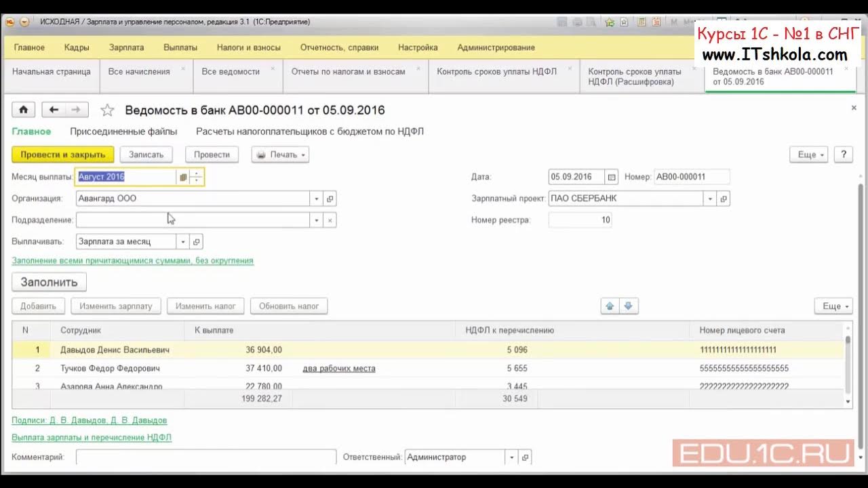Image resolution: width=868 pixels, height=488 pixels.
Task: Open calendar picker for Дата field
Action: coord(612,177)
